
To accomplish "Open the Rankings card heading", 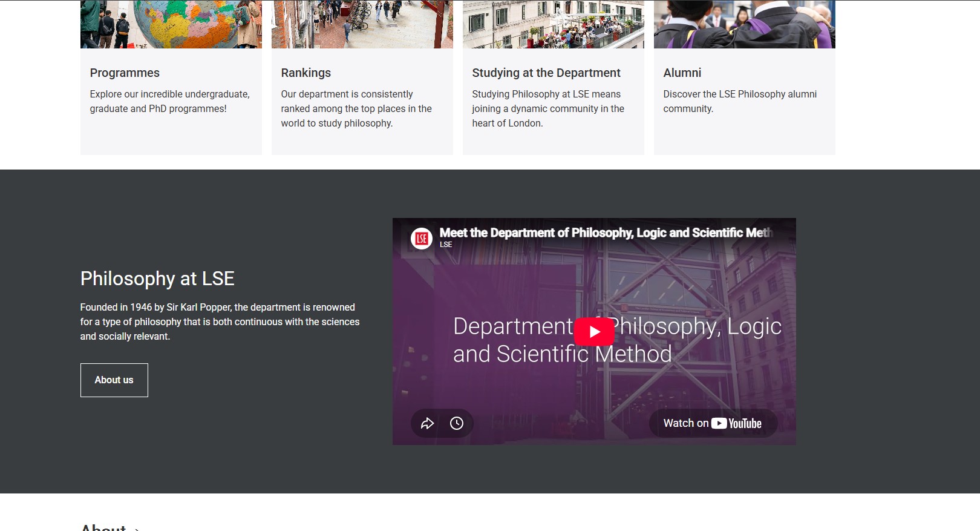I will [306, 73].
